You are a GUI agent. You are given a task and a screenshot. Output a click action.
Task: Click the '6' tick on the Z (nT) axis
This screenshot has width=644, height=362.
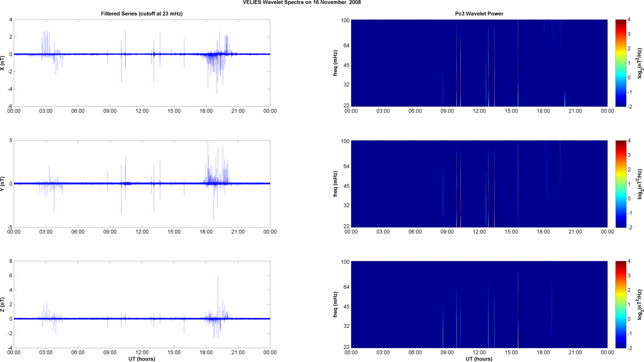(11, 276)
